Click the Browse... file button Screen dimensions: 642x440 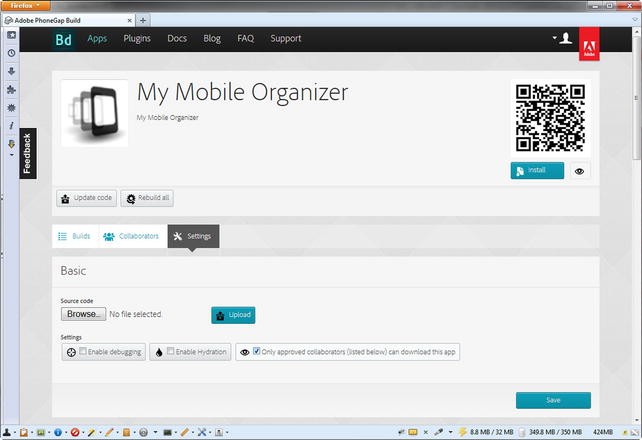[x=84, y=314]
